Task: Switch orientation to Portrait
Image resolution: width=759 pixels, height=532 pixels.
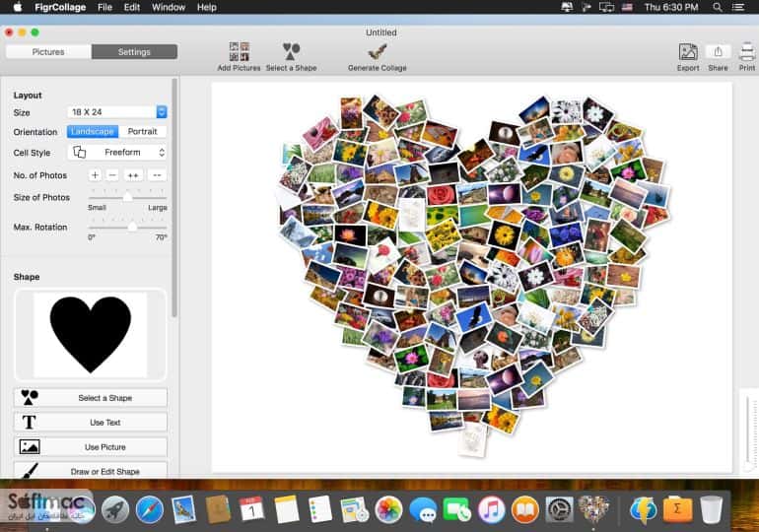Action: pos(142,132)
